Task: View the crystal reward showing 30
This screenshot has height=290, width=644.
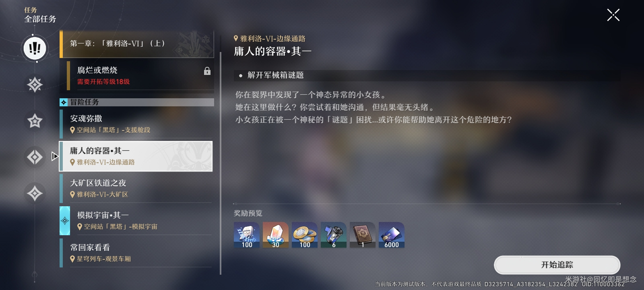Action: (x=276, y=235)
